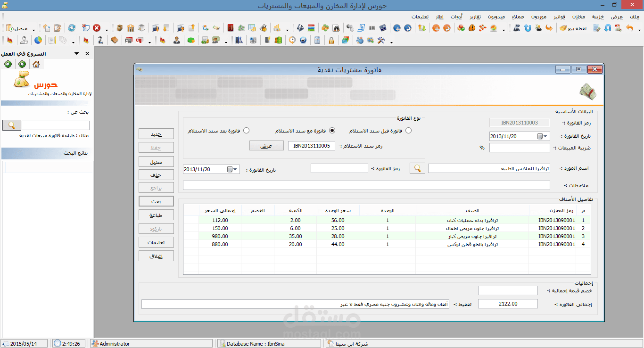
Task: Select the barcode toolbar icon
Action: pyautogui.click(x=371, y=27)
